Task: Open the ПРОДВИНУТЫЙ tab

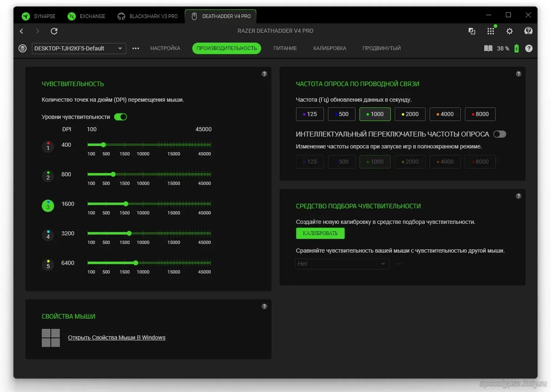Action: coord(381,48)
